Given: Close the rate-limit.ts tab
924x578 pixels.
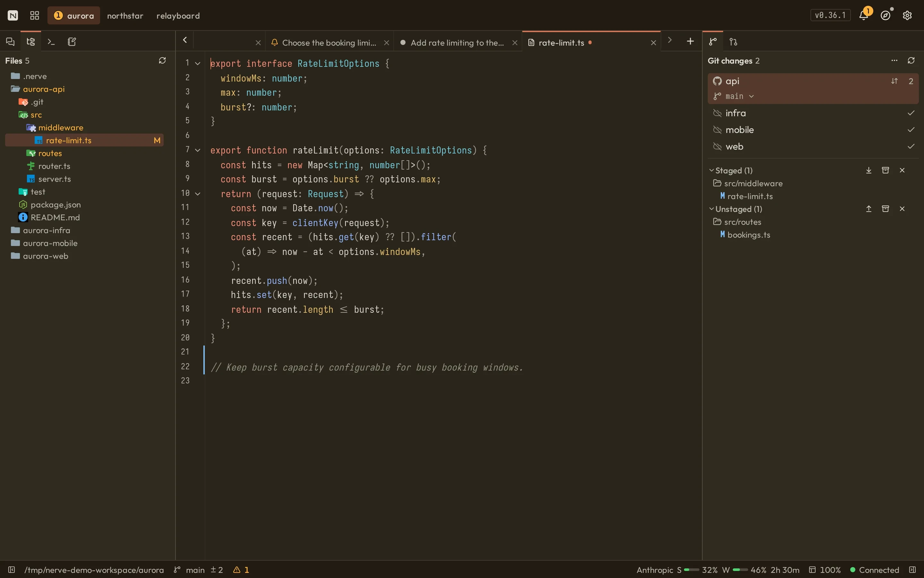Looking at the screenshot, I should [653, 43].
